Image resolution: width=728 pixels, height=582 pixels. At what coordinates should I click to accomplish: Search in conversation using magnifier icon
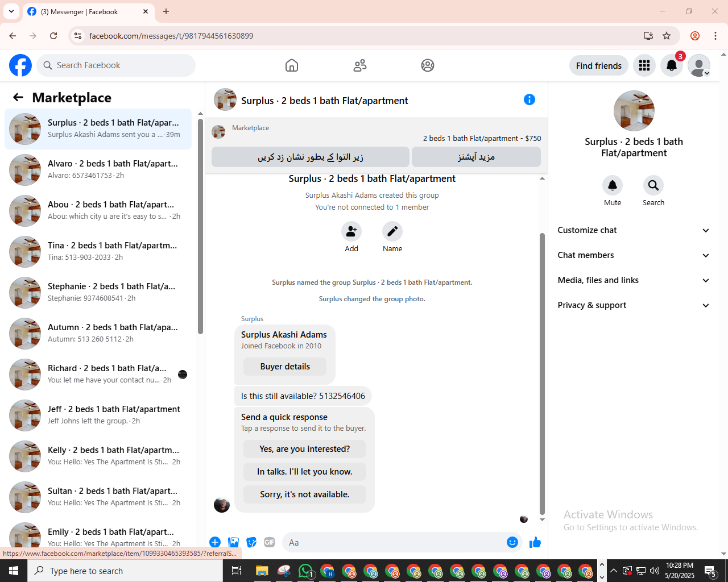[x=653, y=185]
